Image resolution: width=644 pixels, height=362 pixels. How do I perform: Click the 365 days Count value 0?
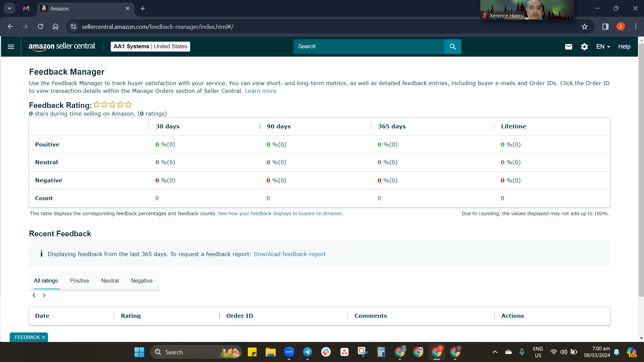tap(379, 198)
